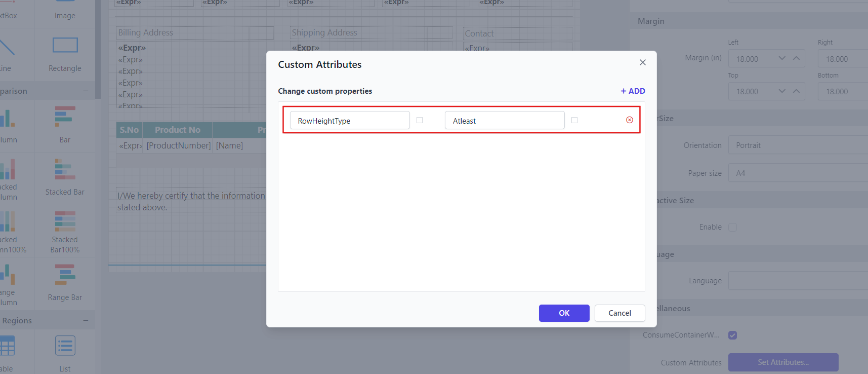The image size is (868, 374).
Task: Open the Orientation Portrait dropdown
Action: [x=798, y=145]
